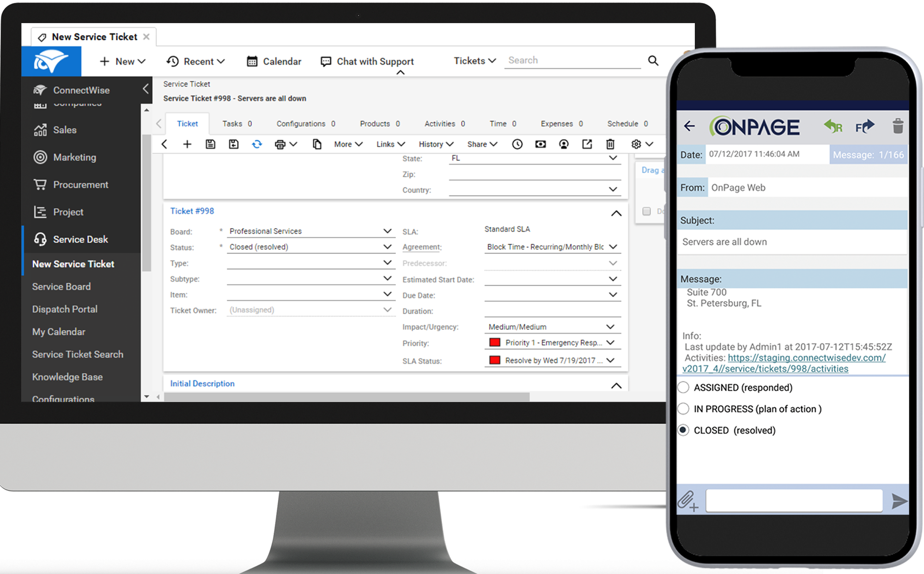This screenshot has width=924, height=574.
Task: Open the Share menu
Action: tap(482, 144)
